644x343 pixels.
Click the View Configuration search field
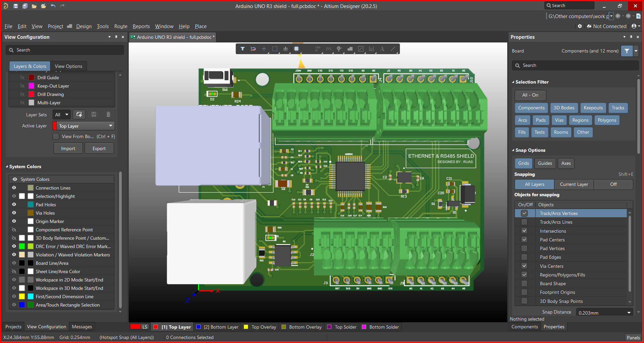click(65, 50)
